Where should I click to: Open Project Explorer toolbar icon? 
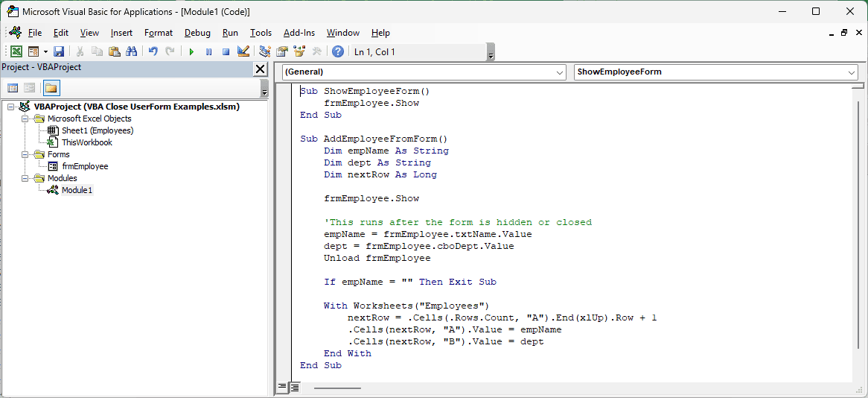click(x=264, y=51)
